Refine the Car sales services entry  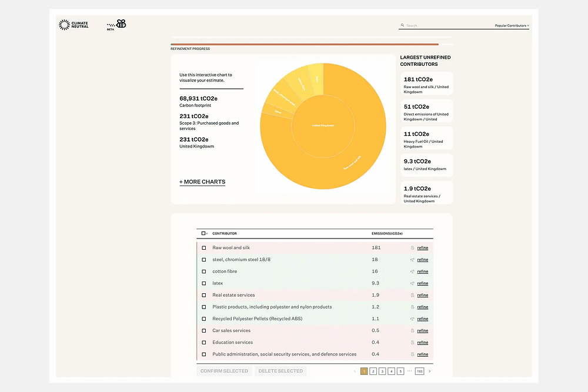(x=423, y=330)
